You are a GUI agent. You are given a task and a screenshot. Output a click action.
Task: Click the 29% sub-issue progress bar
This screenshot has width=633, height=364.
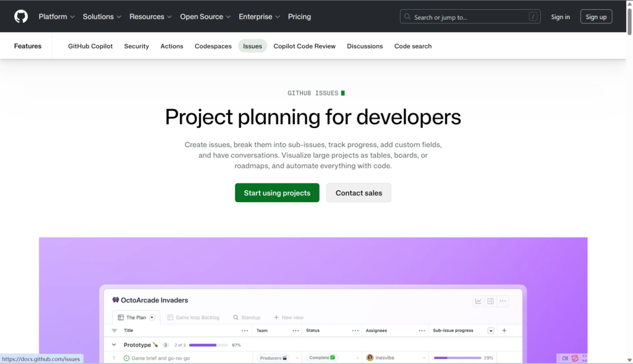coord(457,358)
